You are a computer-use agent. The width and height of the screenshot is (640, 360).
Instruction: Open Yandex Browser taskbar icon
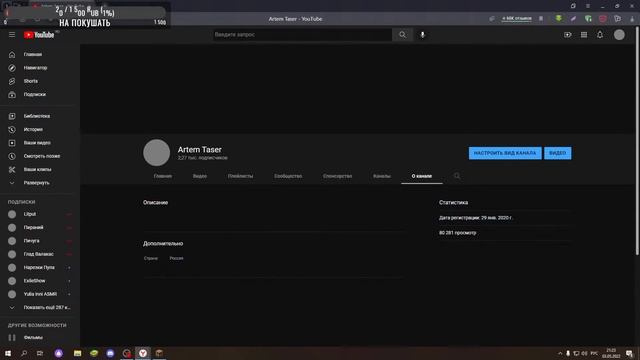pos(143,353)
